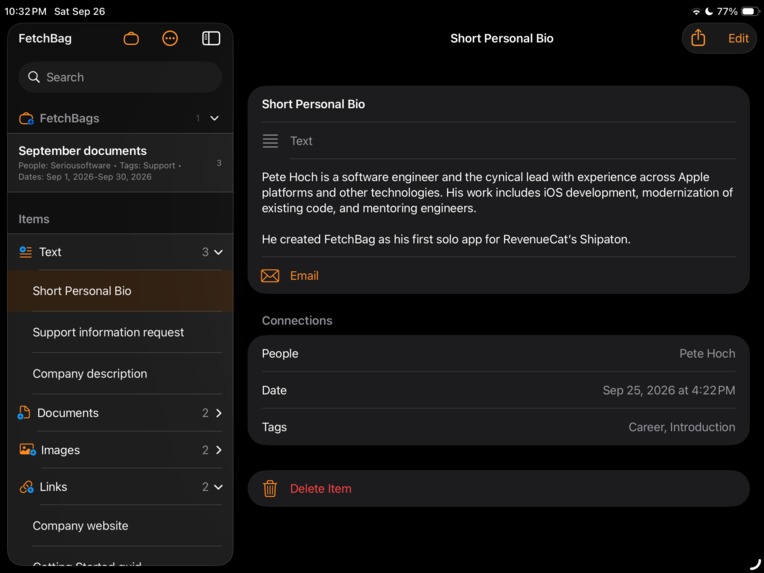Screen dimensions: 764x573
Task: Click the Wi-Fi status icon
Action: tap(696, 11)
